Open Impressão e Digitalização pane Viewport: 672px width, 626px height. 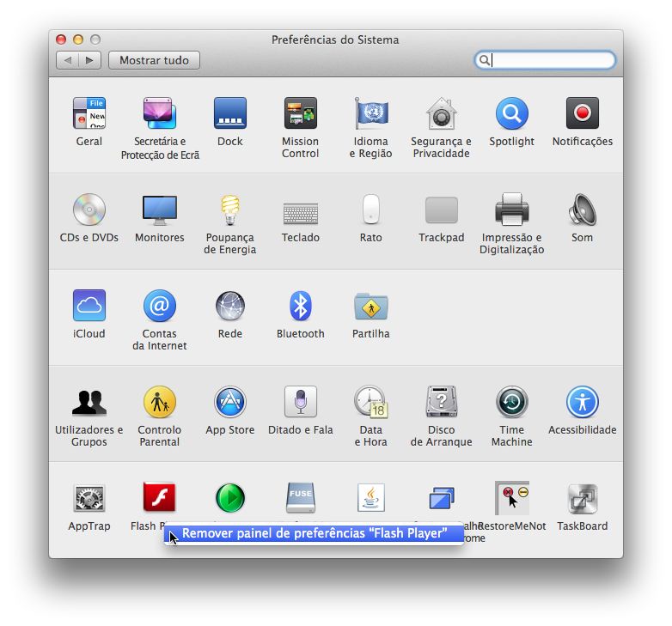pos(511,210)
